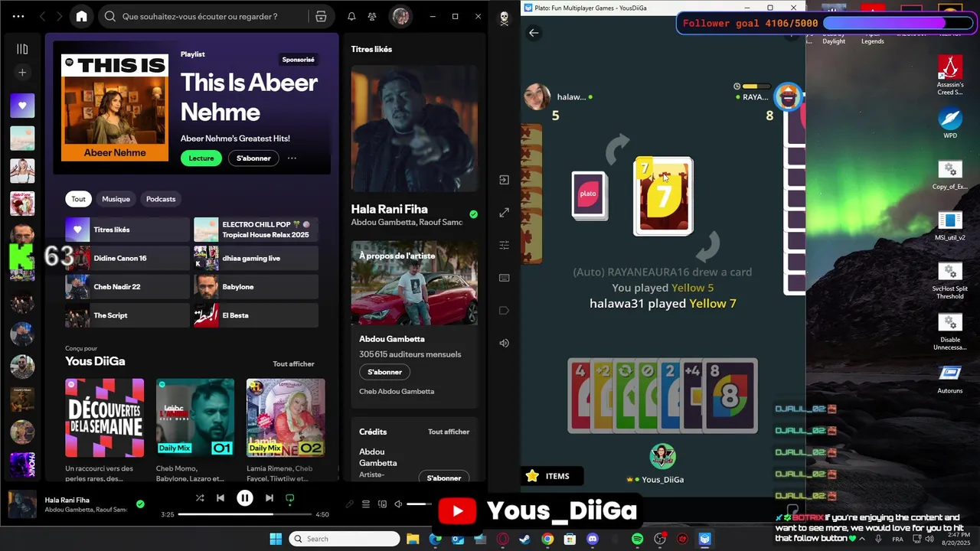The height and width of the screenshot is (551, 980).
Task: Create a playlist with the plus icon
Action: 22,73
